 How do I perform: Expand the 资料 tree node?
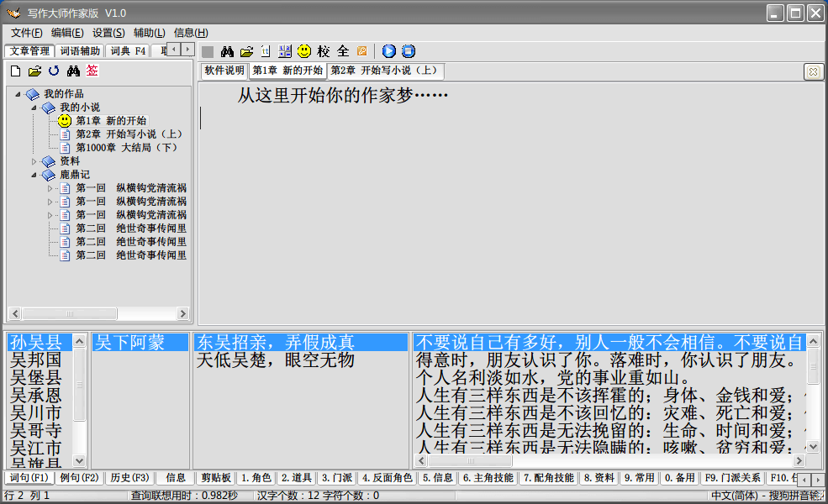point(34,161)
